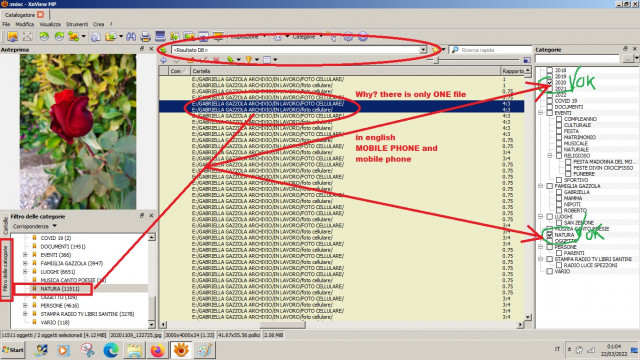
Task: Open Firefox from the taskbar
Action: pos(158,350)
